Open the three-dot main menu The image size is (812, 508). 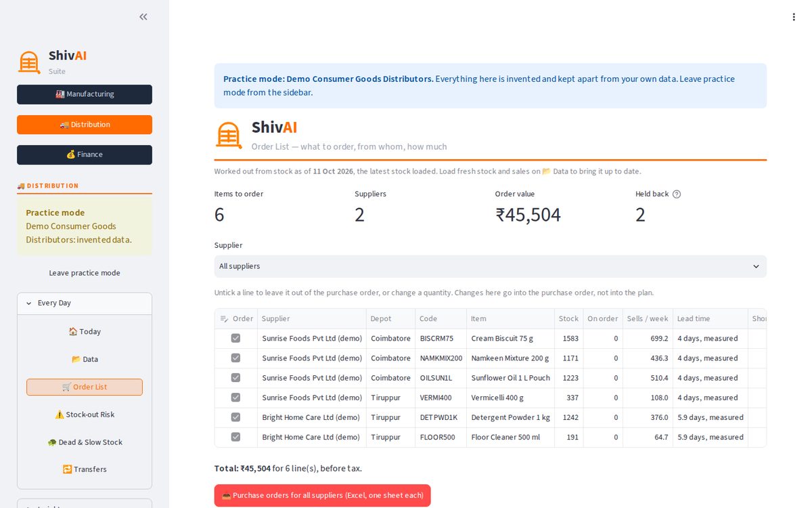[794, 17]
